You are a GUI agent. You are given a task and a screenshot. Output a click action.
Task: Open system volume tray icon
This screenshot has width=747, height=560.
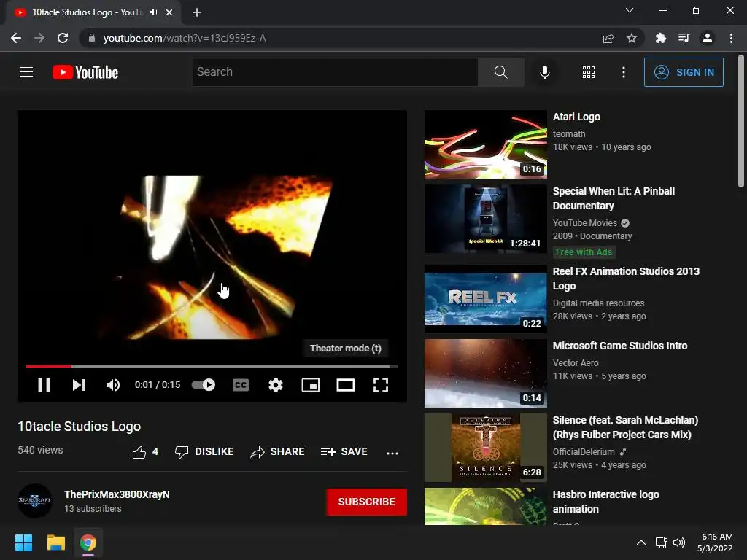tap(679, 542)
